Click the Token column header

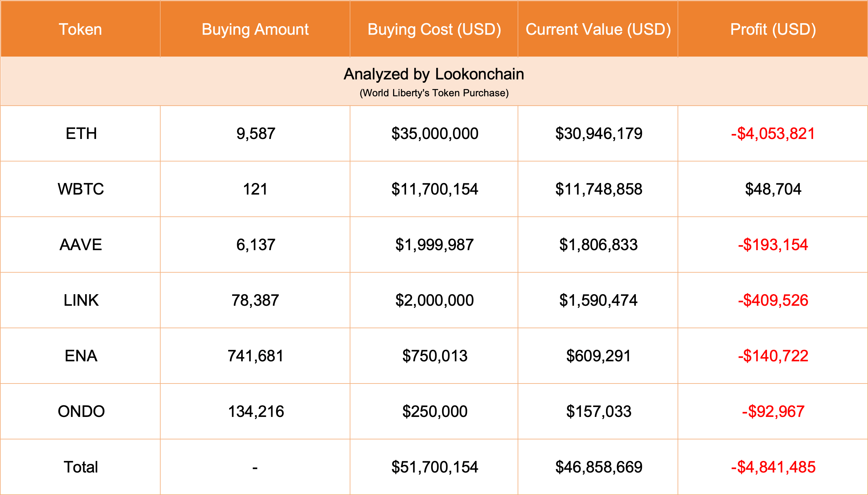[80, 29]
